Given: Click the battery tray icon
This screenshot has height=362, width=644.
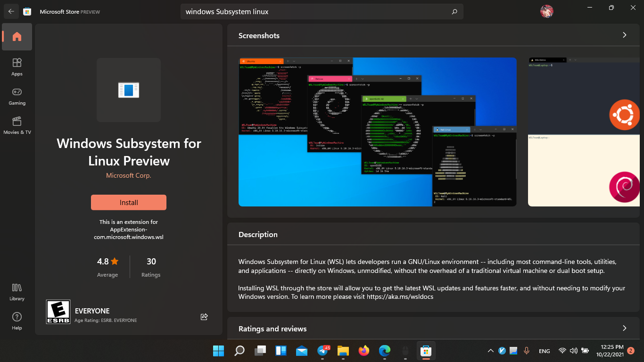Looking at the screenshot, I should point(585,351).
